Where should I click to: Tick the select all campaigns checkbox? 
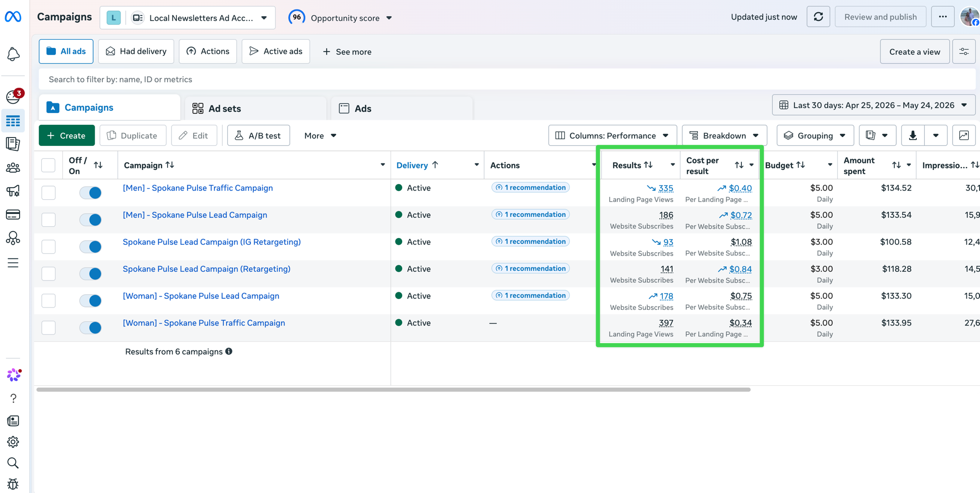coord(49,165)
